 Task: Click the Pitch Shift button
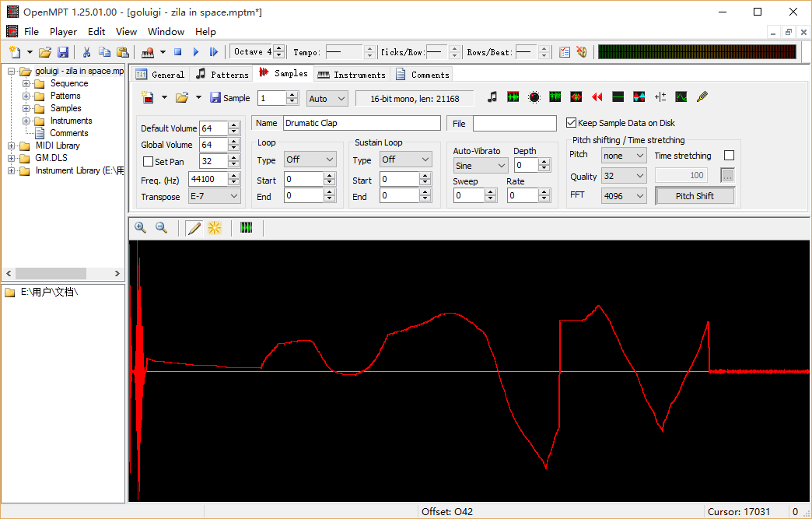coord(694,196)
